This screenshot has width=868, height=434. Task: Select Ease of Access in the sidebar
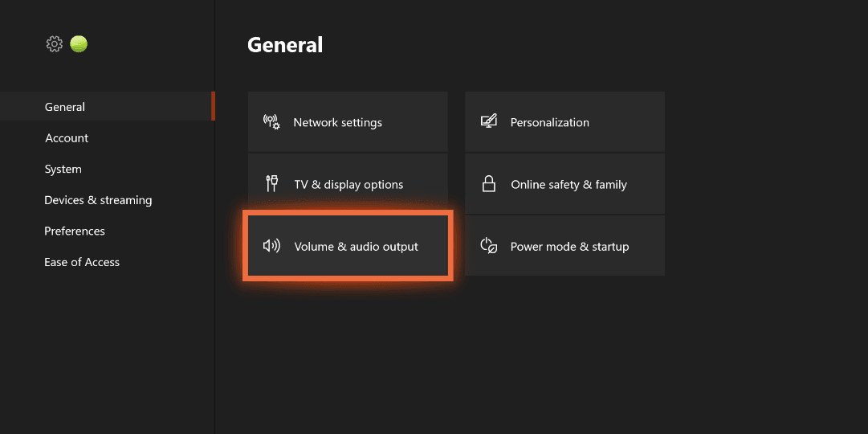click(x=82, y=262)
